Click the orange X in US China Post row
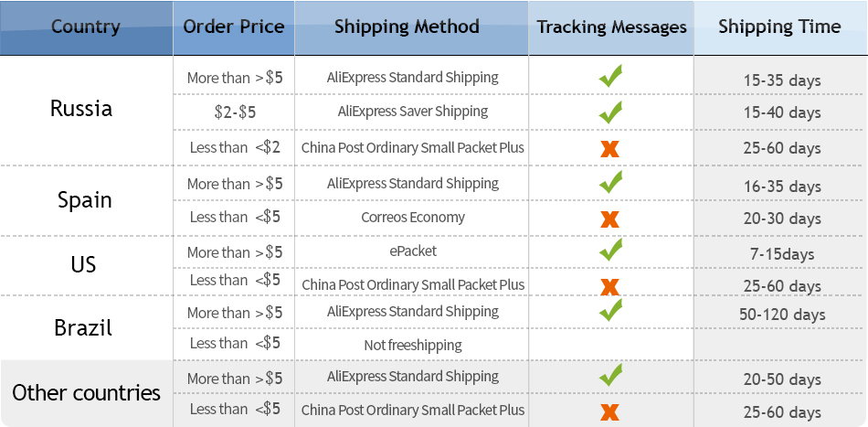The image size is (868, 427). (x=610, y=286)
